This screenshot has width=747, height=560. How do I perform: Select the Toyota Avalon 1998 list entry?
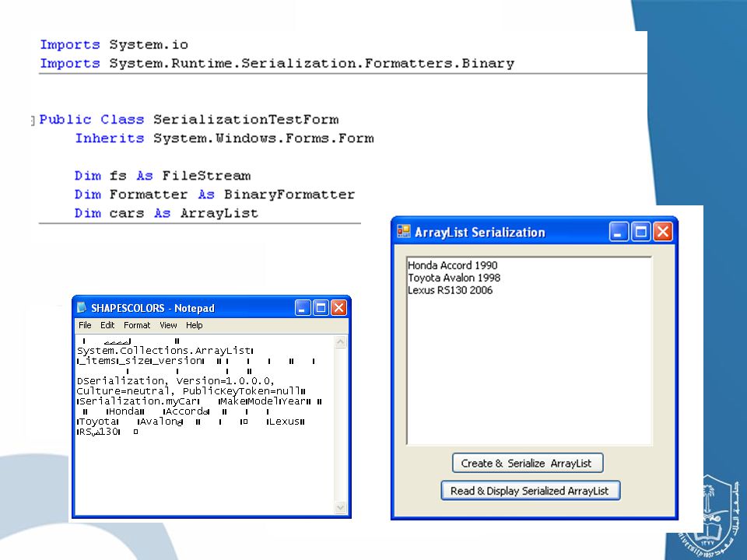pyautogui.click(x=454, y=278)
